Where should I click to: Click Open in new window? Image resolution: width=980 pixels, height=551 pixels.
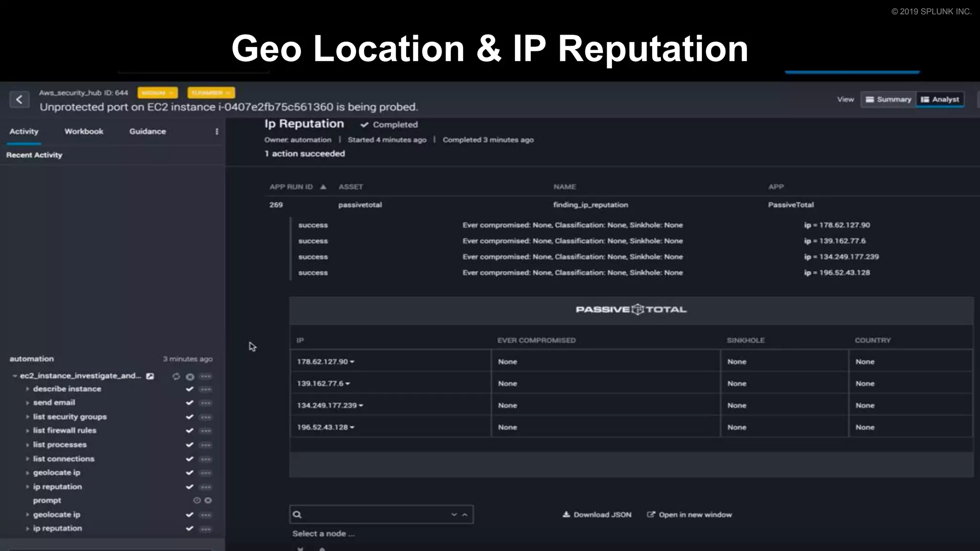(x=689, y=515)
